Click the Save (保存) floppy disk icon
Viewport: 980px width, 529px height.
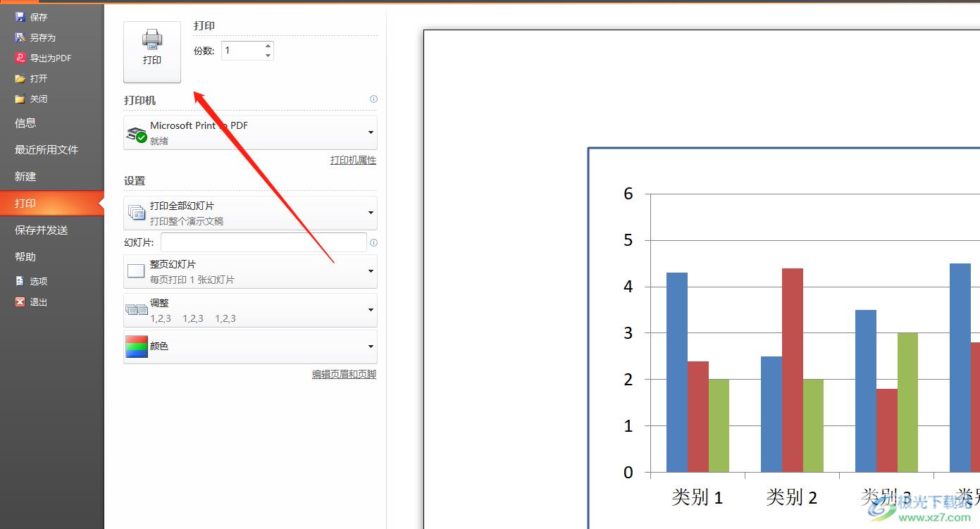(x=20, y=17)
